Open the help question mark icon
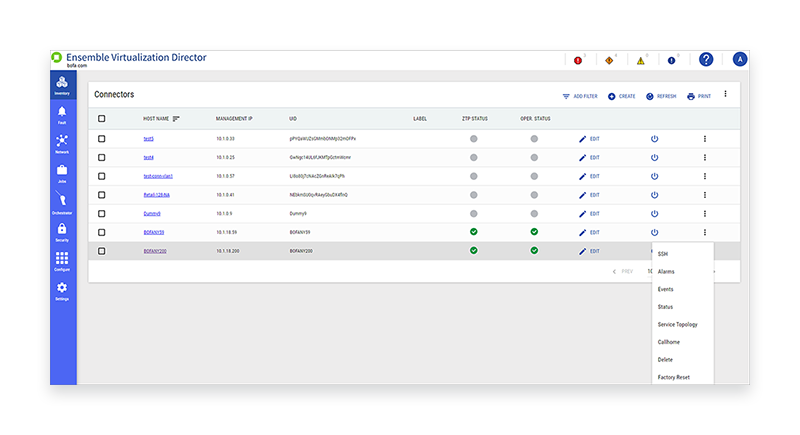 706,60
